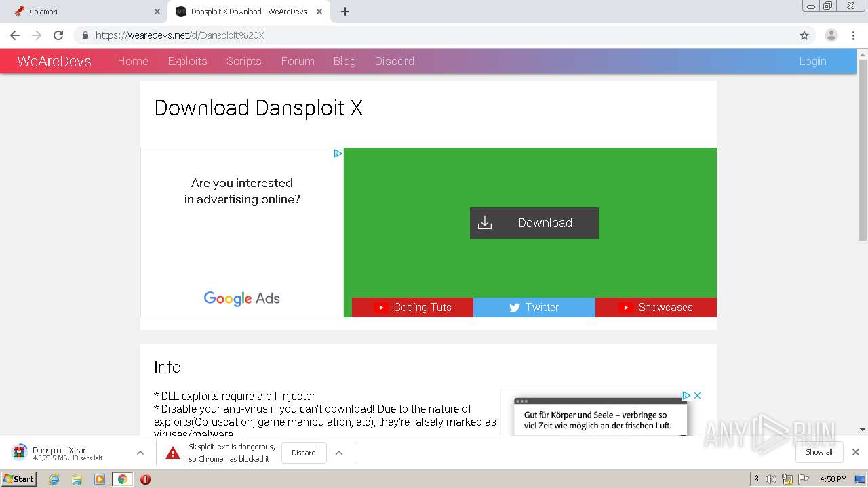Launch Internet Explorer from taskbar
Viewport: 868px width, 488px height.
coord(54,479)
